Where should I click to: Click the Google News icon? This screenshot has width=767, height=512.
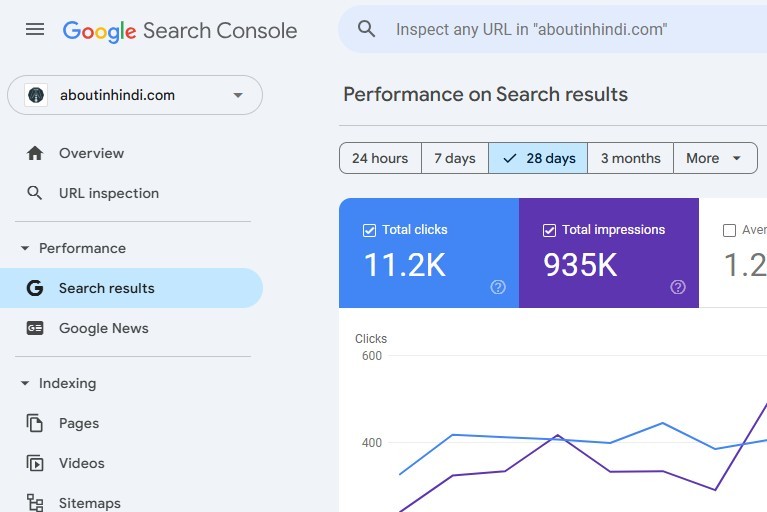pyautogui.click(x=35, y=328)
